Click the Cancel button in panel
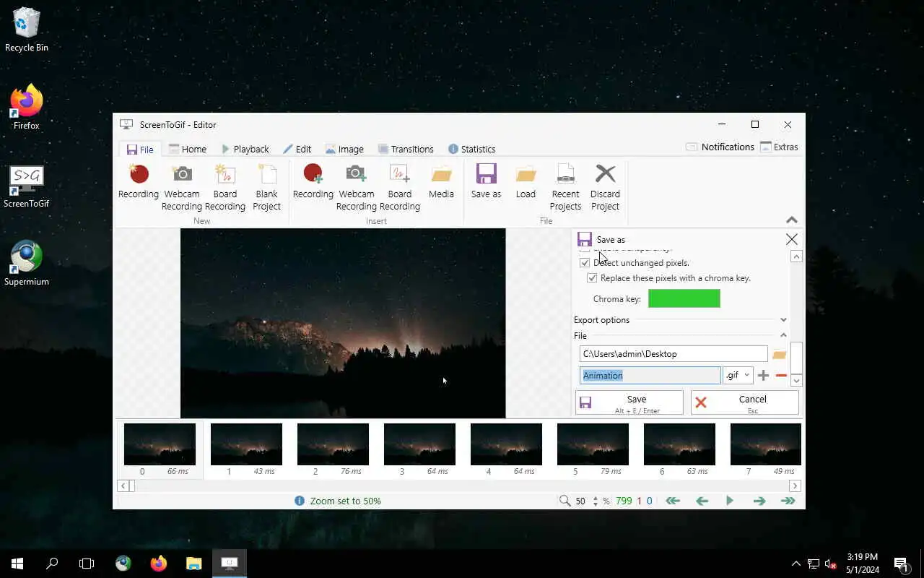The width and height of the screenshot is (924, 578). [x=744, y=403]
